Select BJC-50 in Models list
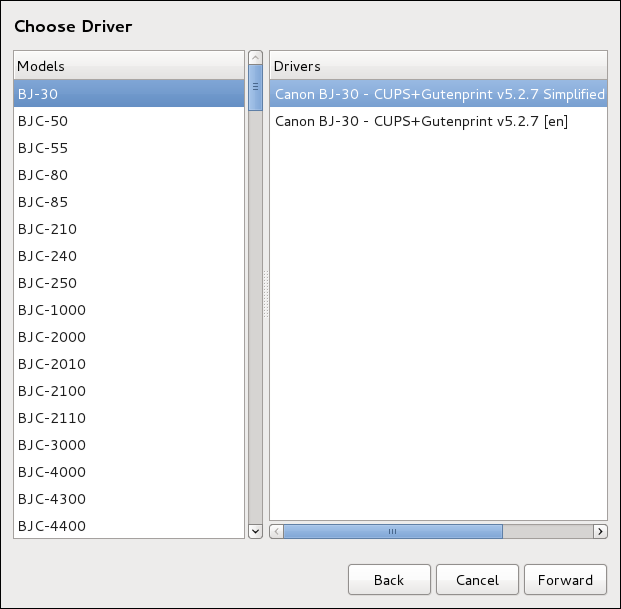621x609 pixels. click(x=129, y=121)
